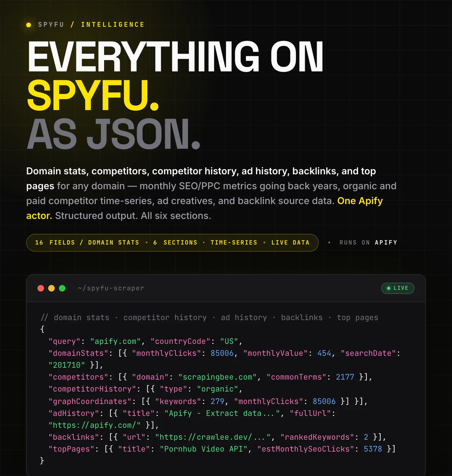Click the "adHistory" key

click(x=74, y=413)
